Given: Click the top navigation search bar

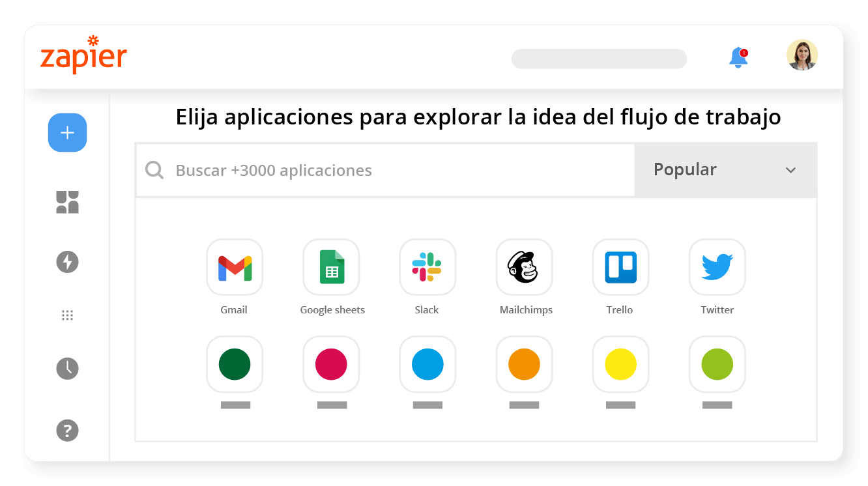Looking at the screenshot, I should [599, 59].
